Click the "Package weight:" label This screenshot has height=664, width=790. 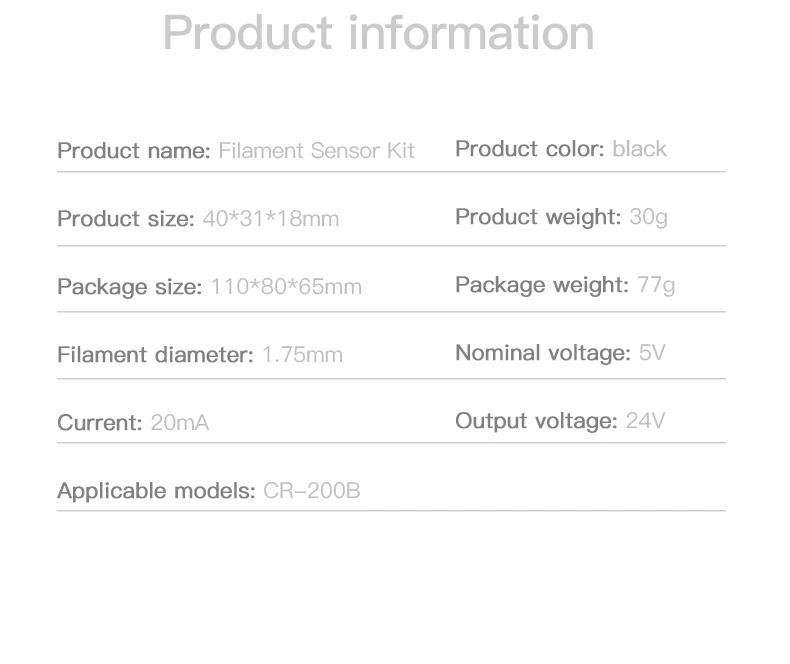click(542, 285)
